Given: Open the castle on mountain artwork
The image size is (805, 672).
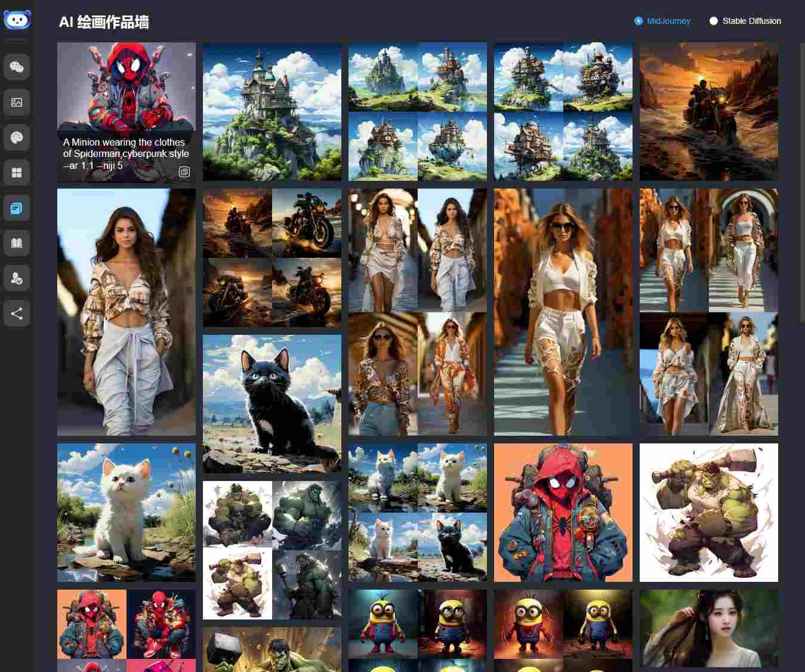Looking at the screenshot, I should 272,112.
